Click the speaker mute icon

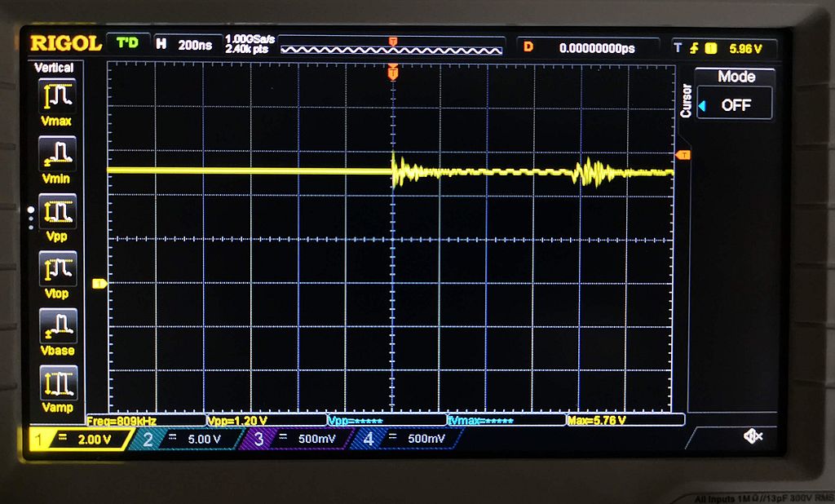coord(753,437)
